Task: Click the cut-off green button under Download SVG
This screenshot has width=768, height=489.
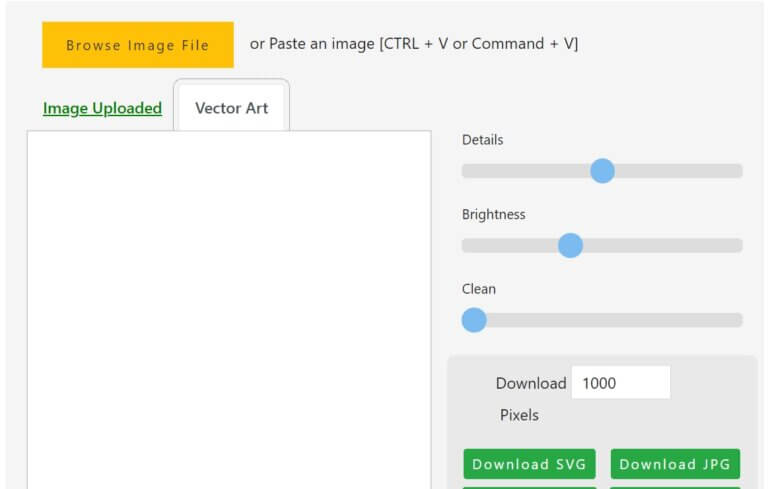Action: [529, 487]
